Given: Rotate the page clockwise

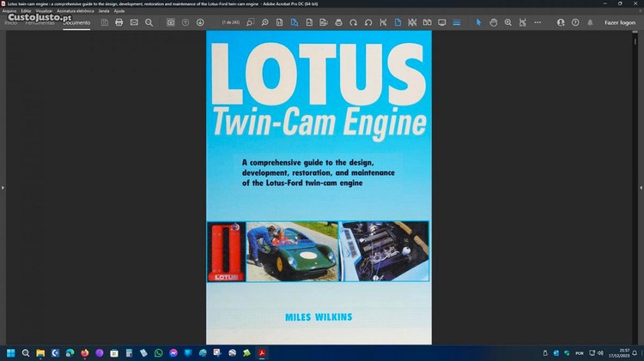Looking at the screenshot, I should (353, 22).
